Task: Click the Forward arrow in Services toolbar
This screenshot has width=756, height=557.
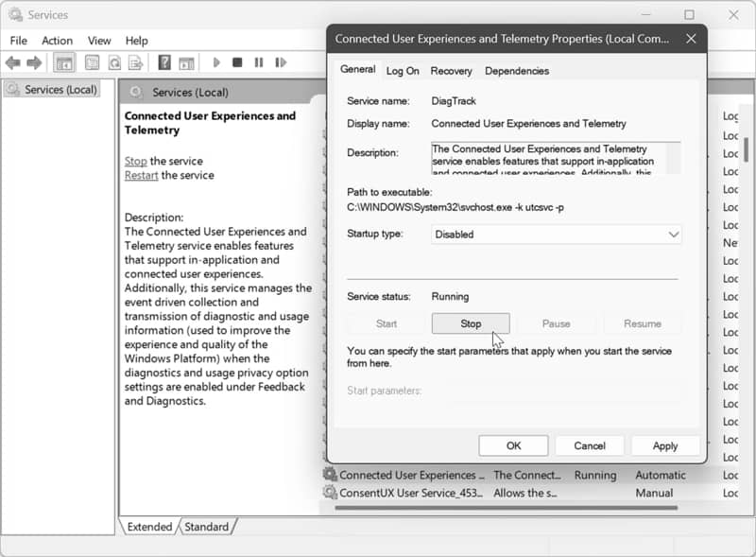Action: [x=34, y=62]
